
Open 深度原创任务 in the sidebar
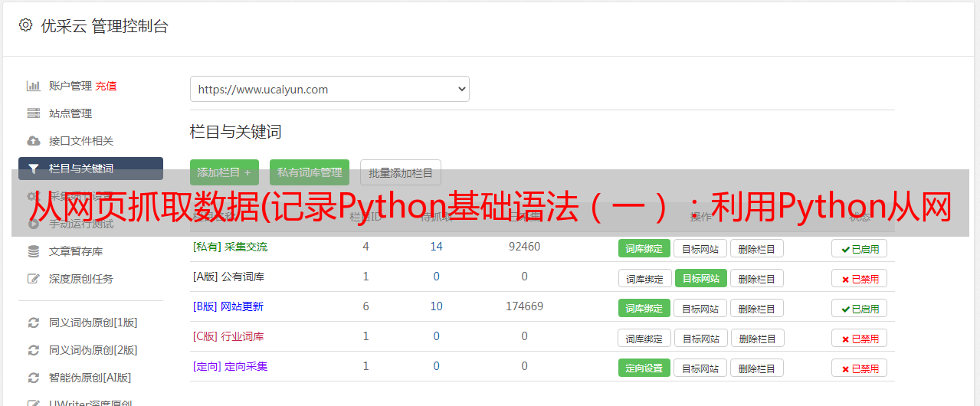click(81, 279)
